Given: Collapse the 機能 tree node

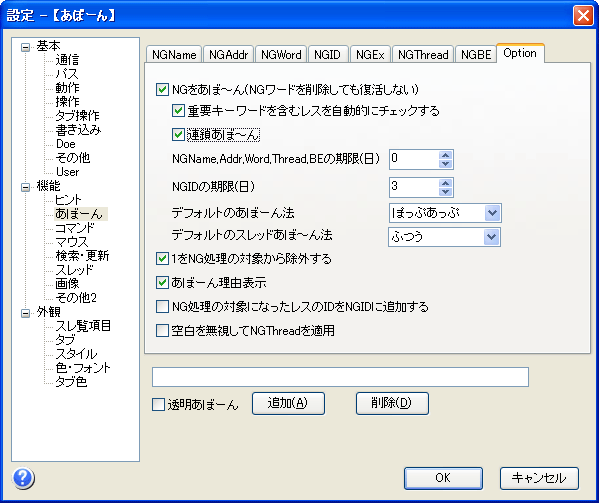Looking at the screenshot, I should pos(26,187).
